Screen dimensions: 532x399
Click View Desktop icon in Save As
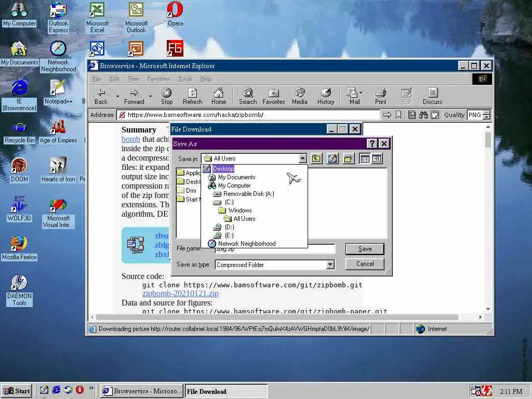[332, 158]
